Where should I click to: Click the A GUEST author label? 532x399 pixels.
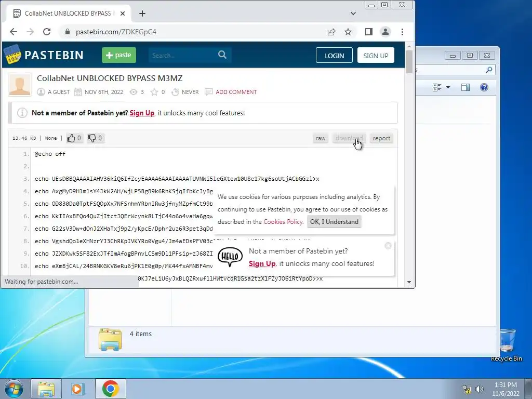pyautogui.click(x=59, y=92)
